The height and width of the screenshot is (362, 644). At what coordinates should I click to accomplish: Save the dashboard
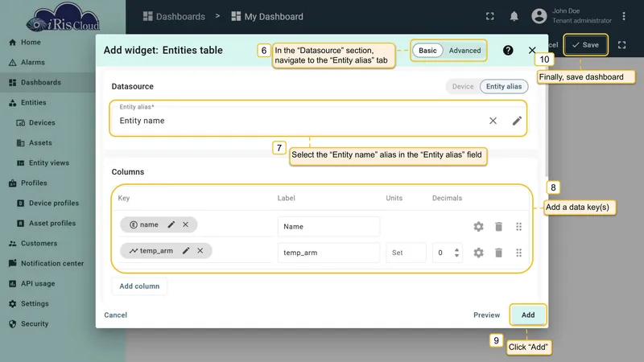[586, 45]
